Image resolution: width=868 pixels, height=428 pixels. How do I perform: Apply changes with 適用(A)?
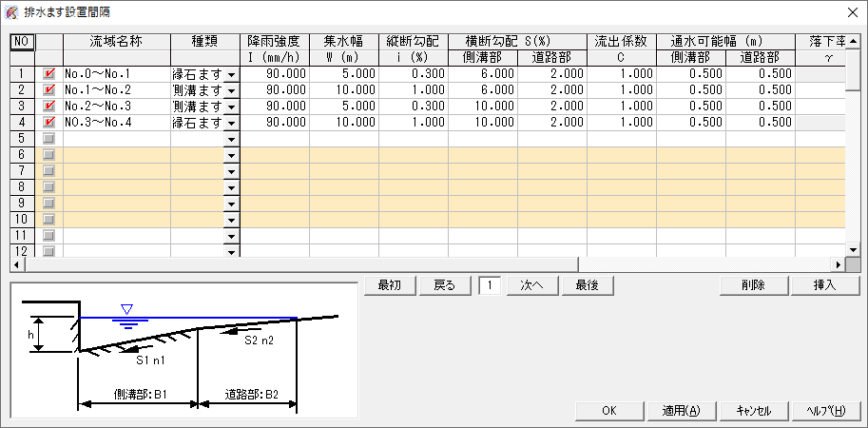[682, 411]
